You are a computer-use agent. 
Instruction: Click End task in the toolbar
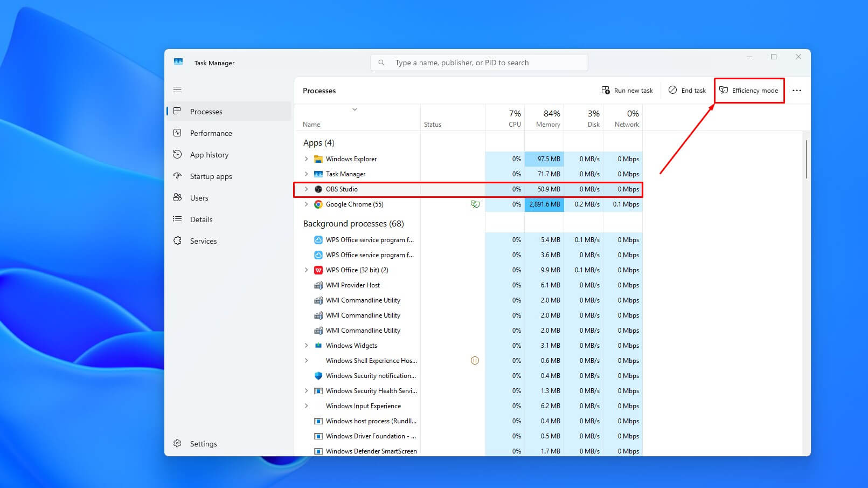pos(688,91)
